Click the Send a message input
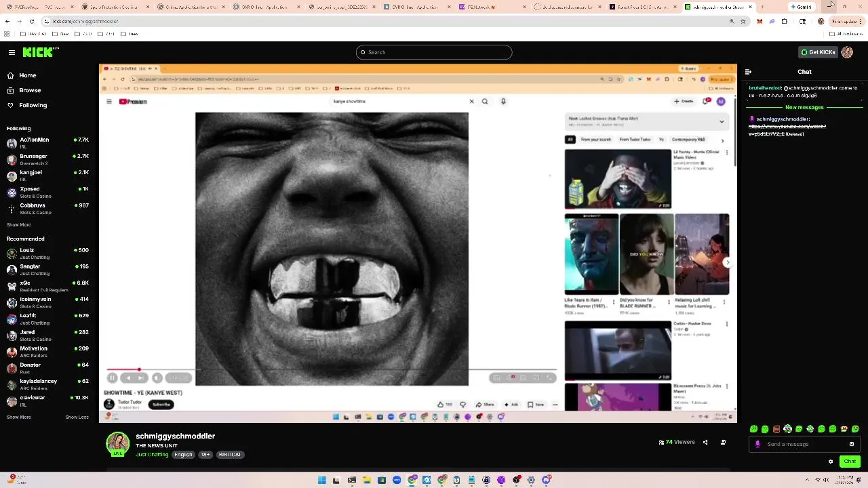 tap(804, 444)
